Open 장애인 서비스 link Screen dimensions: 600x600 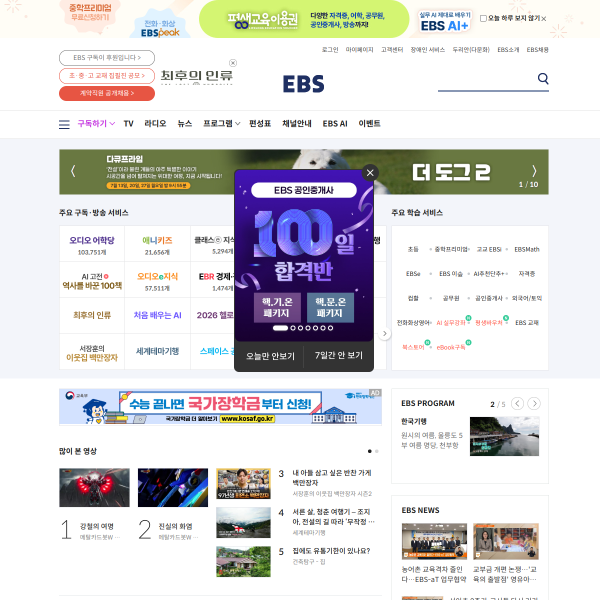tap(427, 50)
